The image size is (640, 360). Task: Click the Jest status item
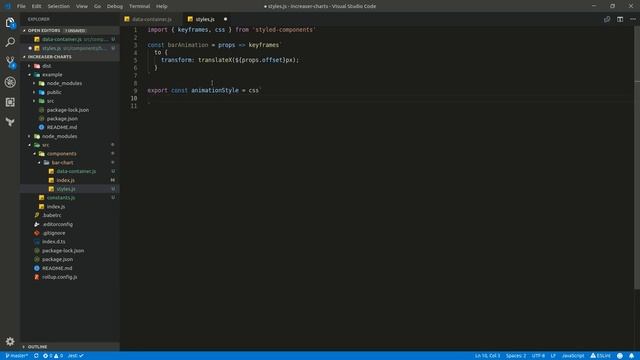[76, 356]
